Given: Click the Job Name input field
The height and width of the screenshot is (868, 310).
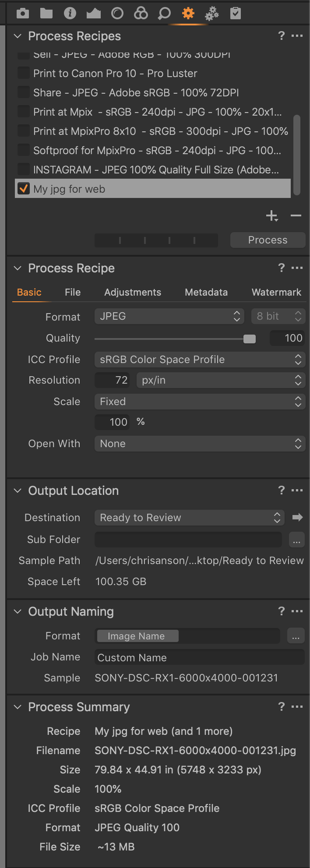Looking at the screenshot, I should pos(199,657).
